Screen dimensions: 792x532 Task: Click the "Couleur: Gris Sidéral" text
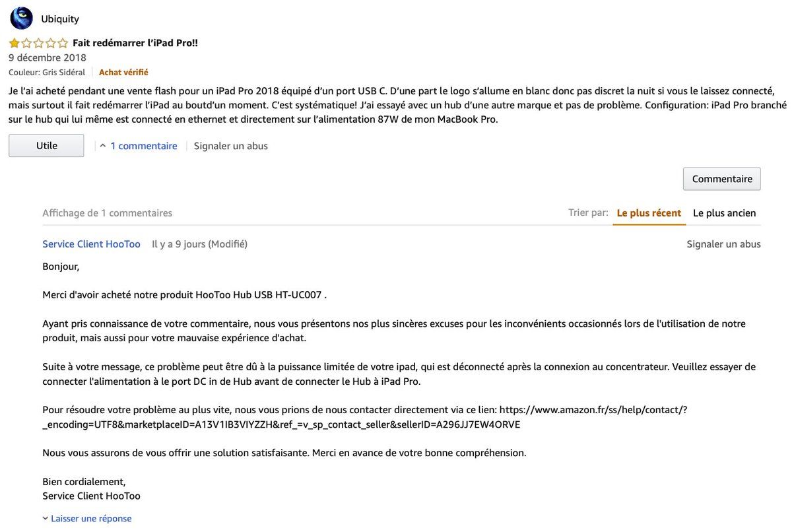47,72
